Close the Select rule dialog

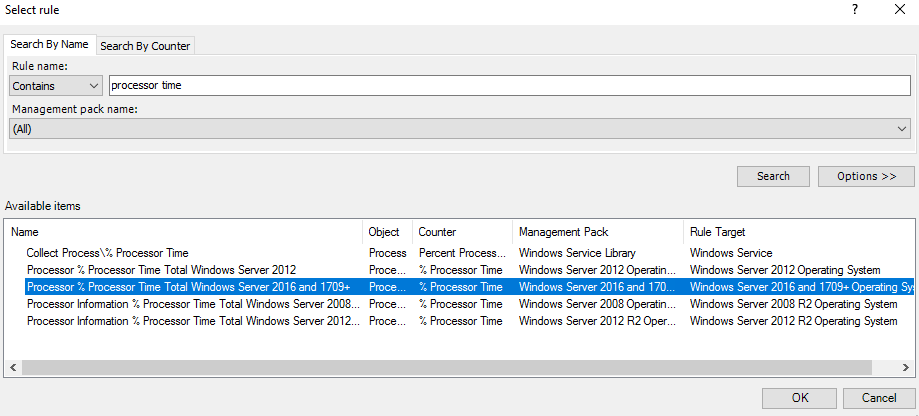click(x=900, y=9)
